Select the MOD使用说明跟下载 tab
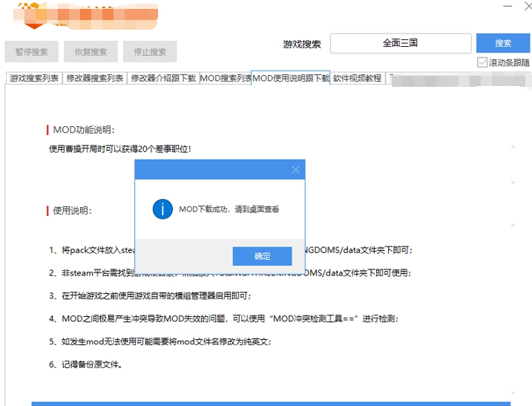Viewport: 532px width, 406px height. click(x=290, y=78)
